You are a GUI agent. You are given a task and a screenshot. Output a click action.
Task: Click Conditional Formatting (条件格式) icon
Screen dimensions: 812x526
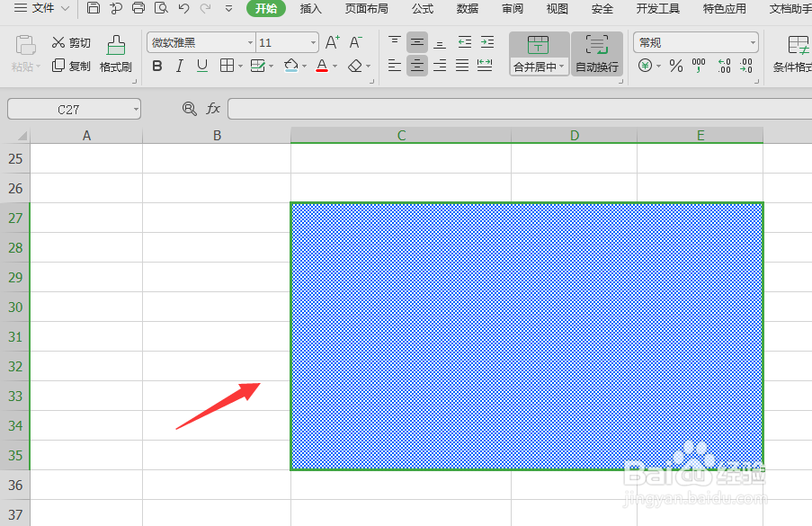pyautogui.click(x=792, y=54)
